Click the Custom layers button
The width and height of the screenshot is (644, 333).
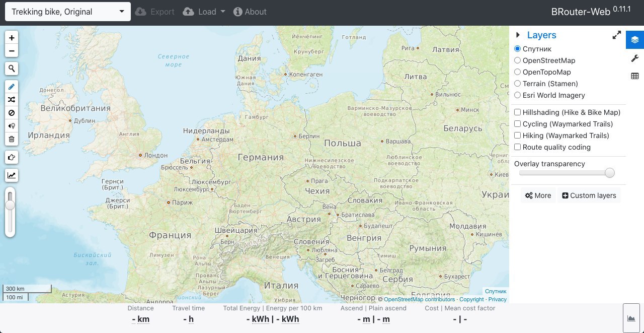click(x=589, y=195)
